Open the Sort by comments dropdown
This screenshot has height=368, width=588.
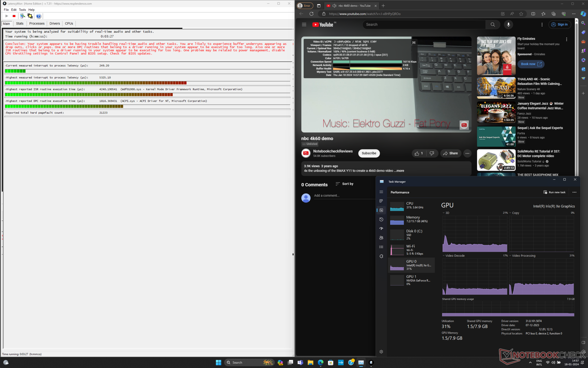tap(345, 184)
